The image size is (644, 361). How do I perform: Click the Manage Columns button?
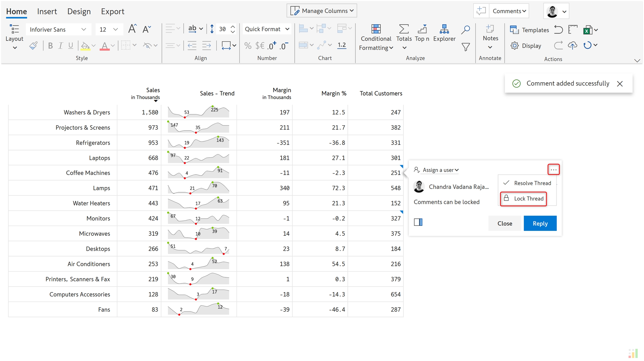[322, 11]
